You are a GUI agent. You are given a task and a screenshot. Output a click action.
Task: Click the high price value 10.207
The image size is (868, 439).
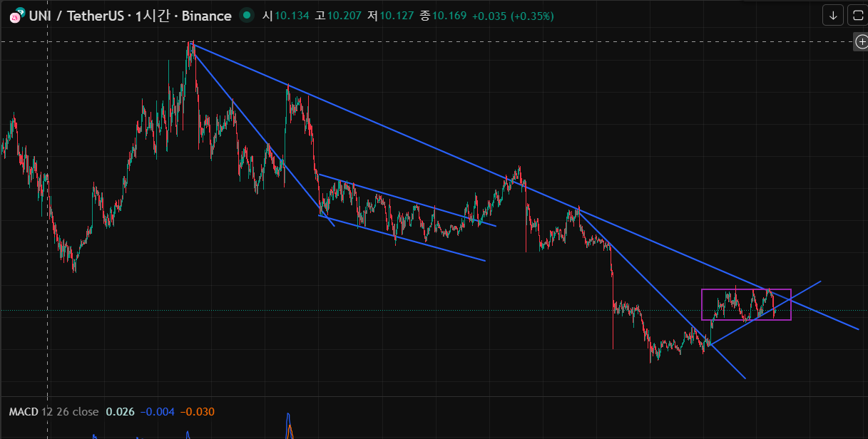[344, 16]
